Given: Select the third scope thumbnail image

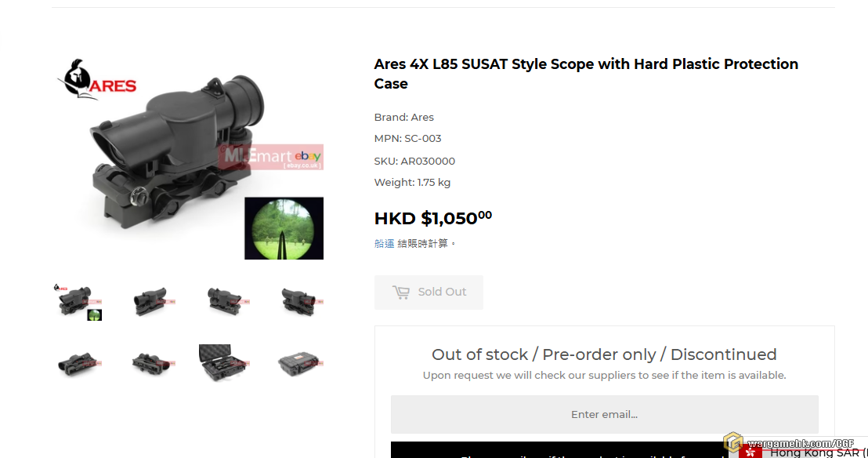Looking at the screenshot, I should (x=224, y=302).
